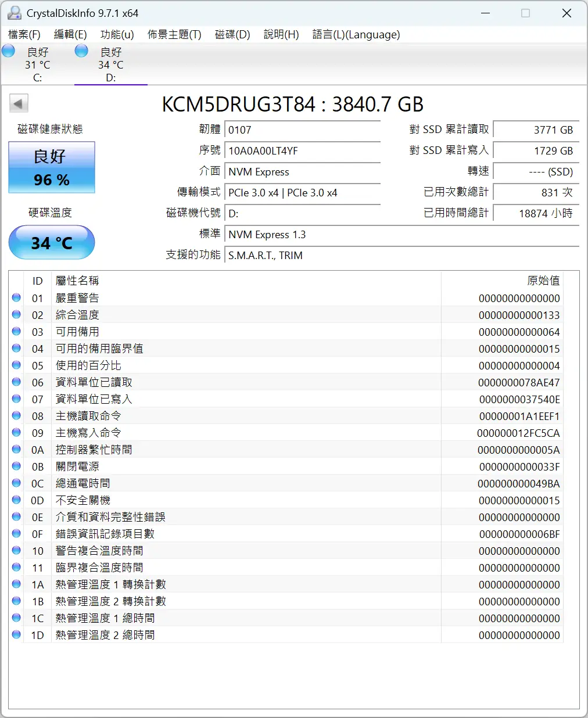Select the D: drive status orb

click(82, 51)
